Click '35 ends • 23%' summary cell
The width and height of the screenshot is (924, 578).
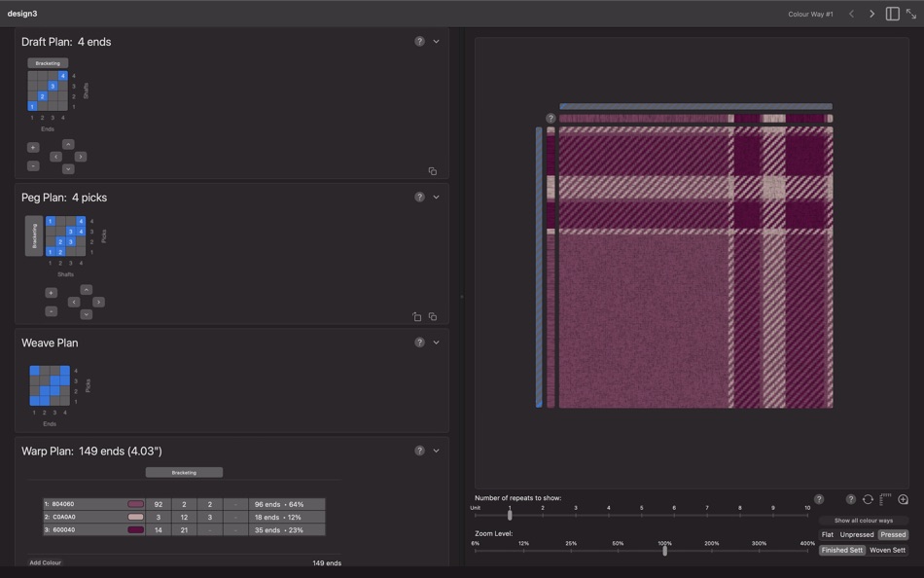[286, 530]
